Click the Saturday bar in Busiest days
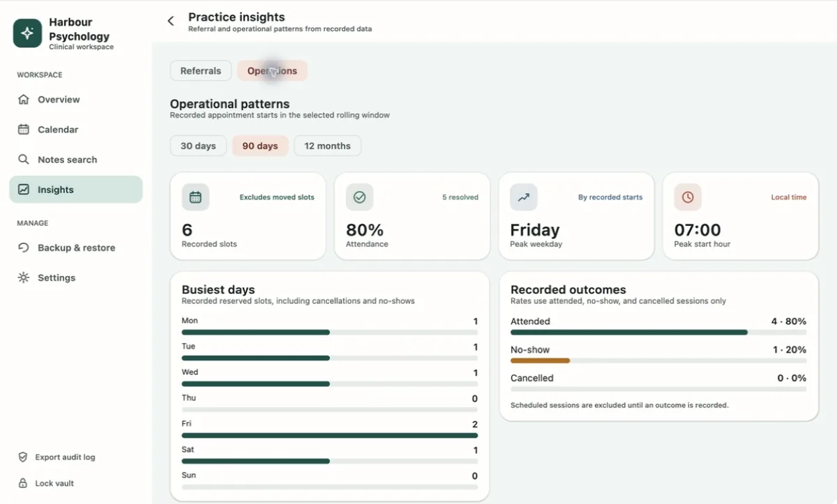The image size is (837, 504). point(329,461)
